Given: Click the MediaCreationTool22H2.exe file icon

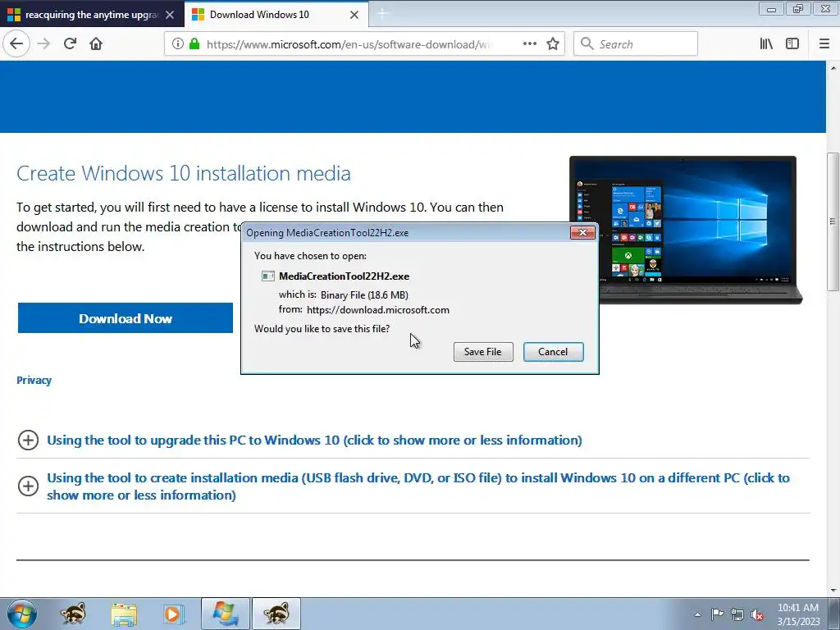Looking at the screenshot, I should click(268, 276).
